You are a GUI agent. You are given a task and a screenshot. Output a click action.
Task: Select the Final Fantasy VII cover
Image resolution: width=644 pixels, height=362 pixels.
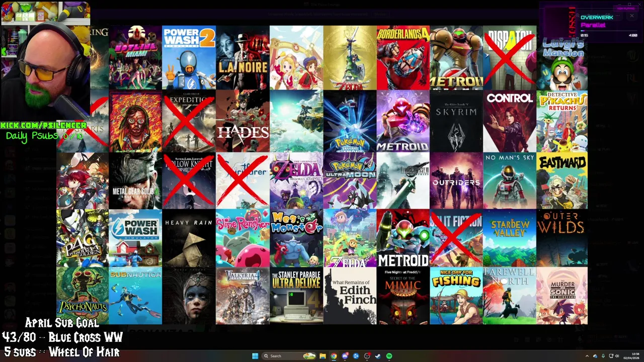coord(403,180)
